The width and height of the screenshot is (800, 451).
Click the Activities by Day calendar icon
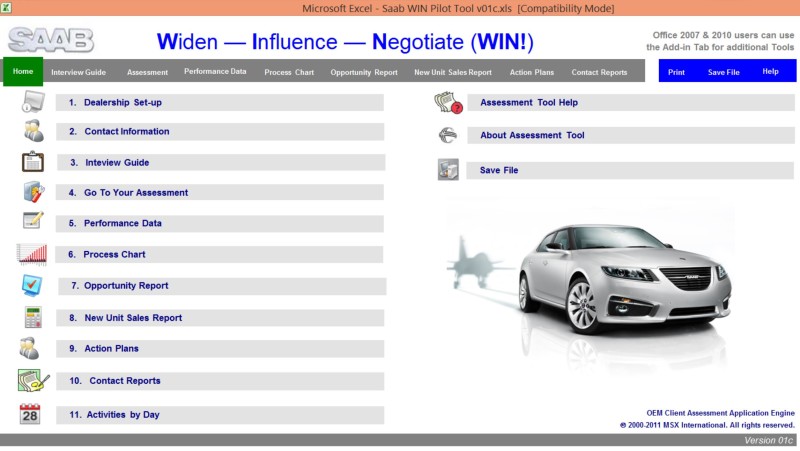pyautogui.click(x=31, y=414)
